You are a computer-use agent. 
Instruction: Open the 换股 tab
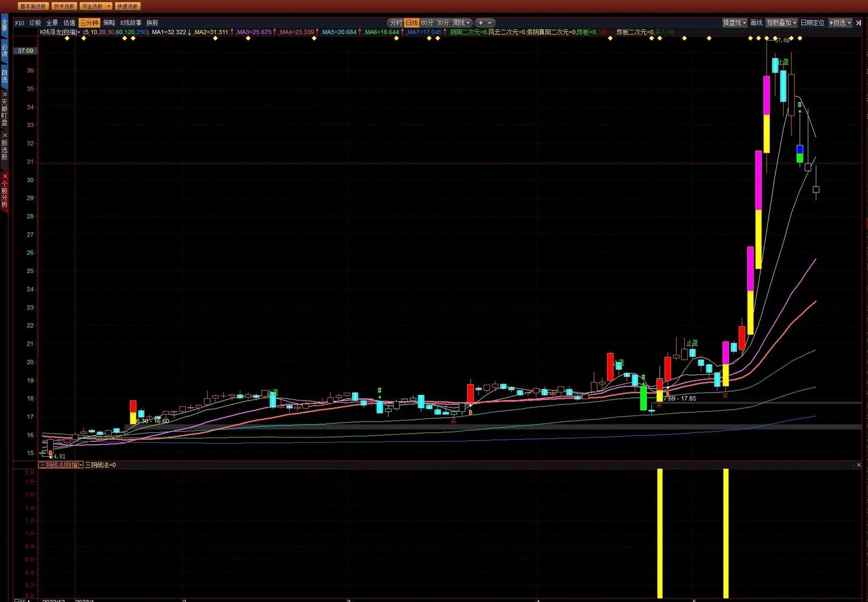[x=152, y=23]
